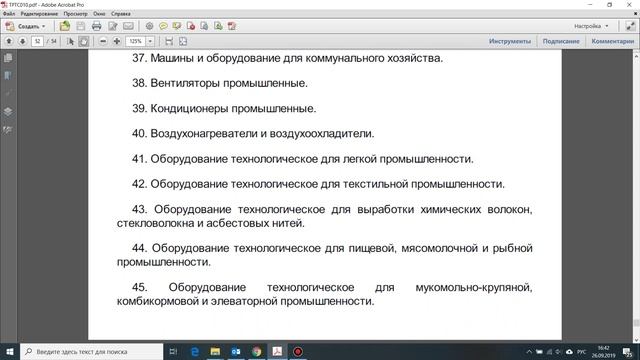Click the save floppy disk icon
This screenshot has height=360, width=640.
coord(81,27)
